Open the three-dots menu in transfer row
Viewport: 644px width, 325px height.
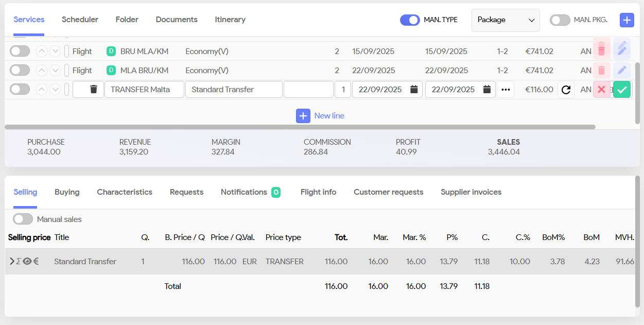[x=505, y=90]
